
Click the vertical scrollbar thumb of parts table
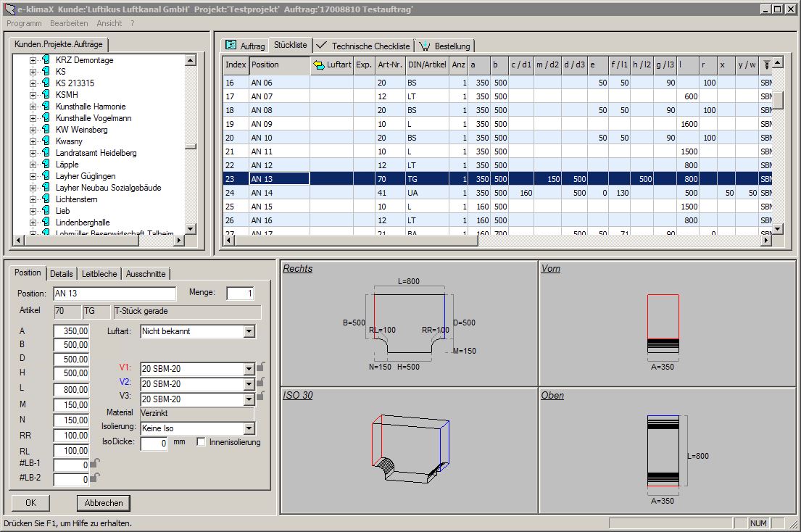click(777, 100)
